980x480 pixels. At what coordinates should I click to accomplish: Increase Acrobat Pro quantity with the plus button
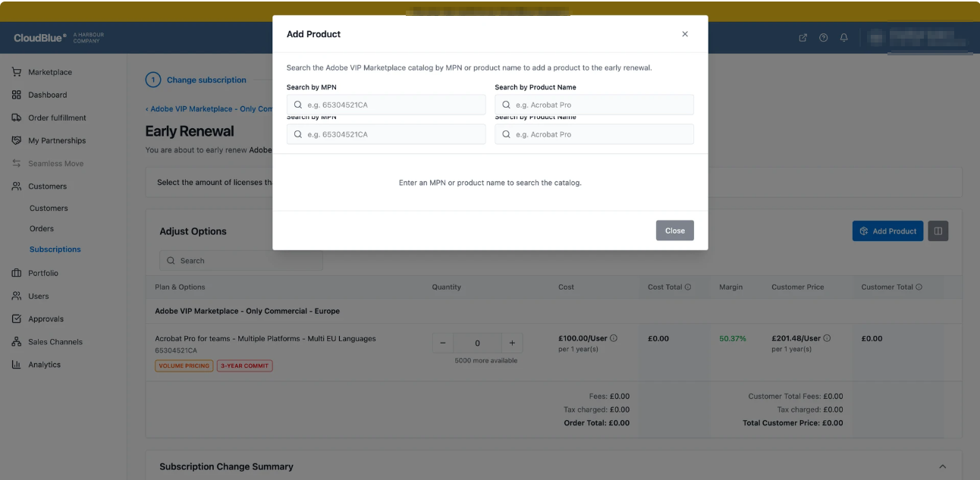pyautogui.click(x=512, y=343)
